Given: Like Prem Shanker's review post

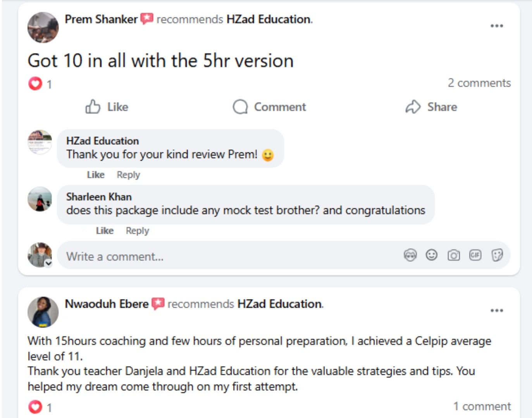Looking at the screenshot, I should point(107,107).
